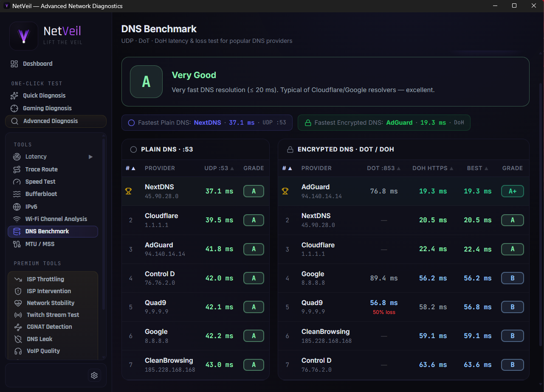This screenshot has height=392, width=544.
Task: Click the NetVeil logo icon in sidebar
Action: [24, 36]
